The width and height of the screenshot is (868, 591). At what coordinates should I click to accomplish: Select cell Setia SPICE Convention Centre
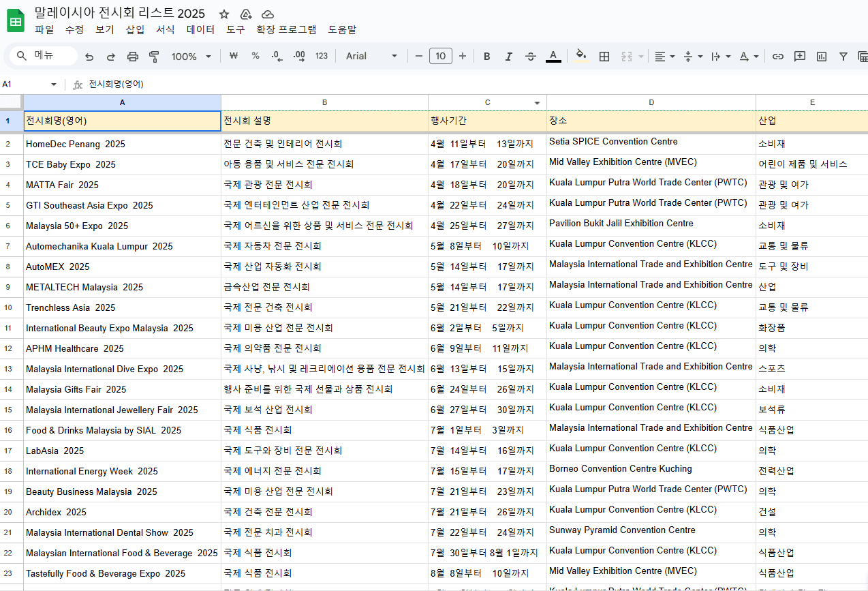pos(651,144)
